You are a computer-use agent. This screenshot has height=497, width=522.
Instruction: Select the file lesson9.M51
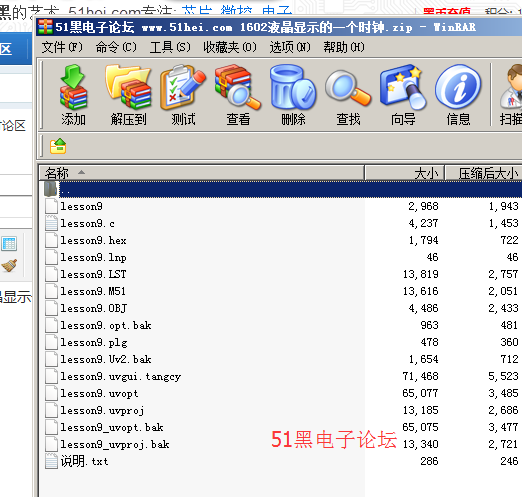(x=93, y=291)
